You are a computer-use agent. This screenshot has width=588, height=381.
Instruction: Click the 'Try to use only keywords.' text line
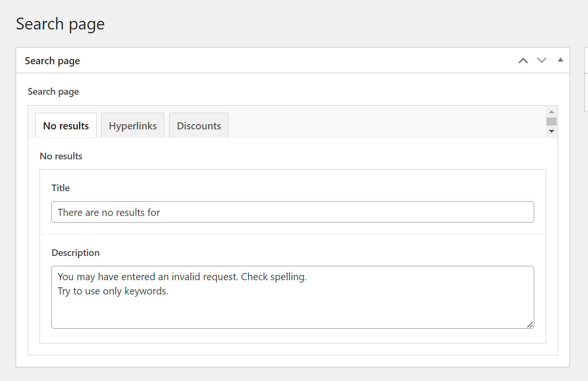click(x=113, y=291)
